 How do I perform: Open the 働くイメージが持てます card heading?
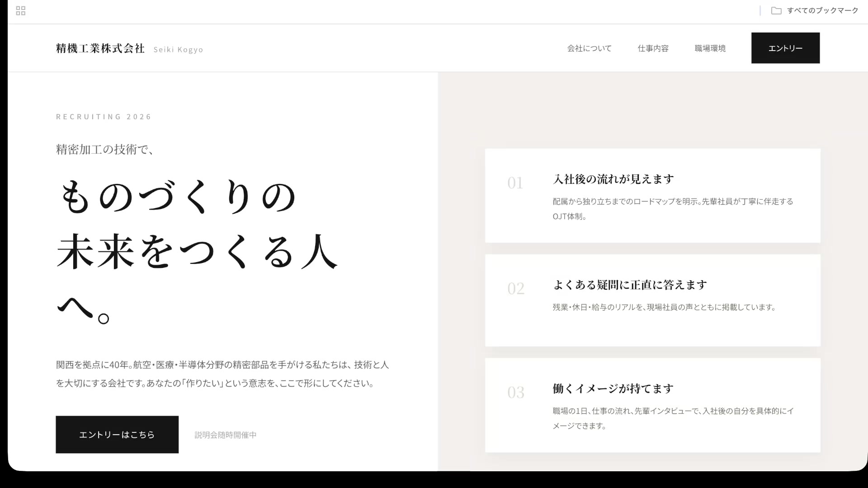coord(613,389)
